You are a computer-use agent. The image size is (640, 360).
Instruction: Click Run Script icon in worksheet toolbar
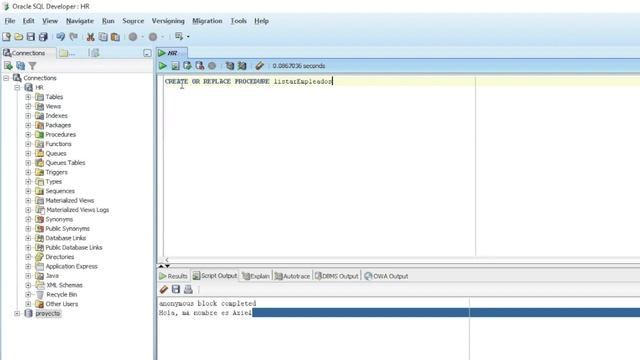[175, 66]
